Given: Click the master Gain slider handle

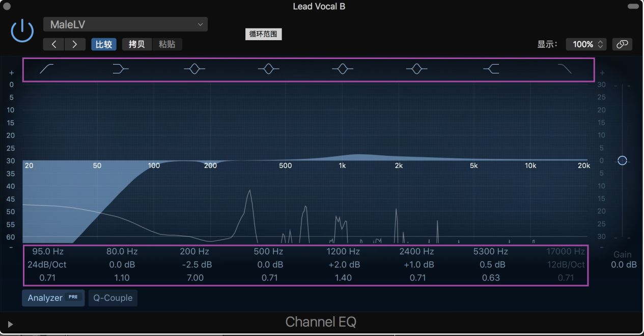Looking at the screenshot, I should click(622, 160).
